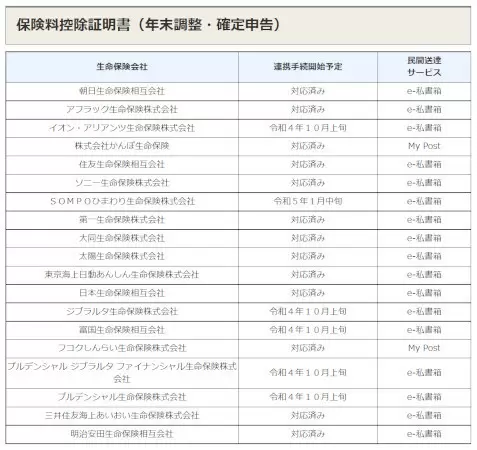
Task: Click My Post in the かんぽ生命 row
Action: click(424, 146)
